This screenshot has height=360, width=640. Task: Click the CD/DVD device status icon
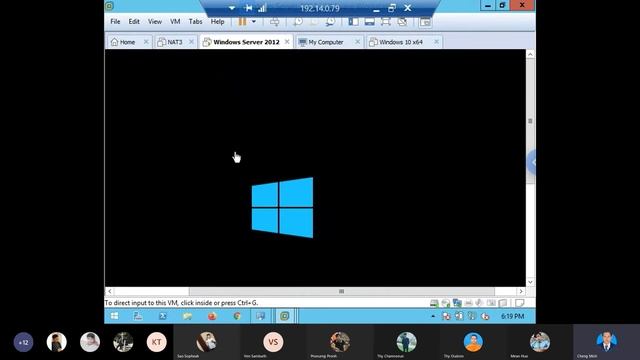[x=446, y=303]
